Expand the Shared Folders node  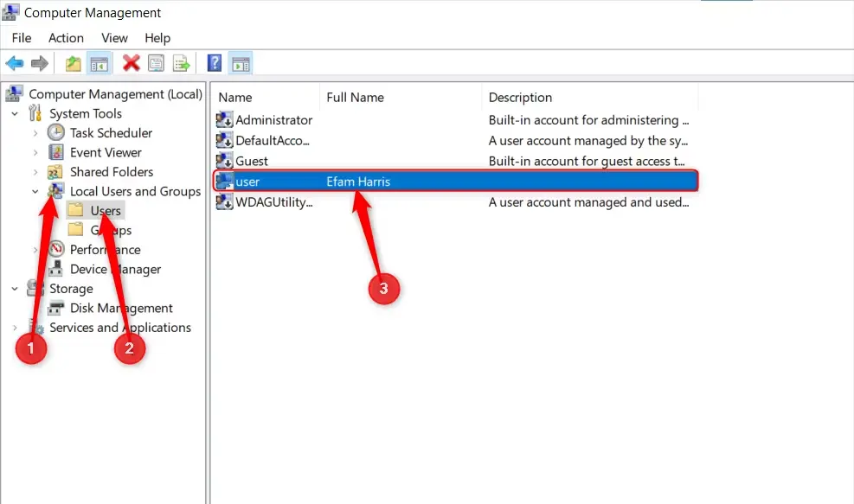35,172
